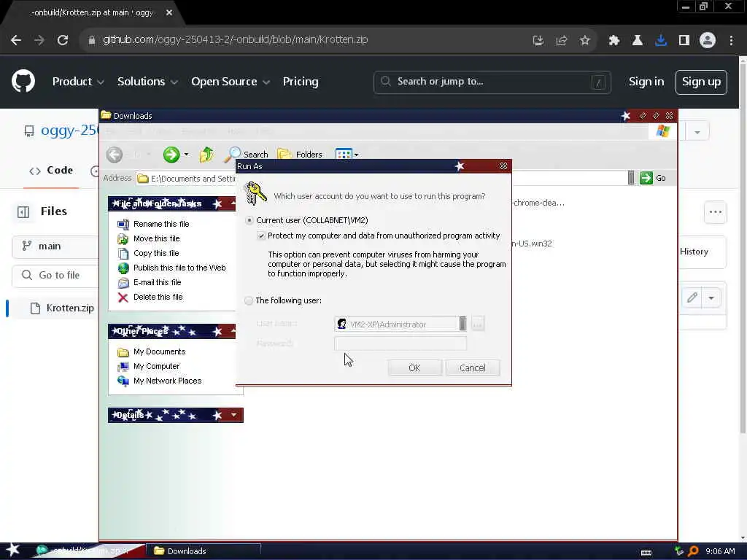Select The following user radio button
This screenshot has width=747, height=560.
249,300
